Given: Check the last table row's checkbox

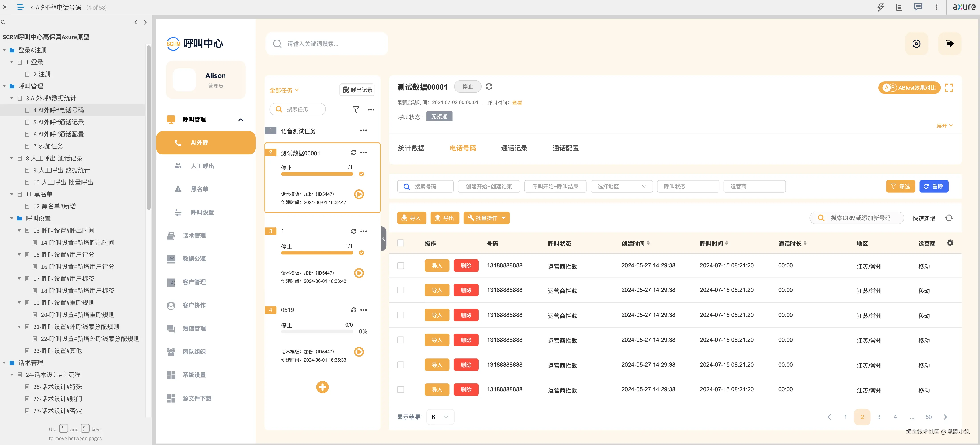Looking at the screenshot, I should pyautogui.click(x=401, y=390).
